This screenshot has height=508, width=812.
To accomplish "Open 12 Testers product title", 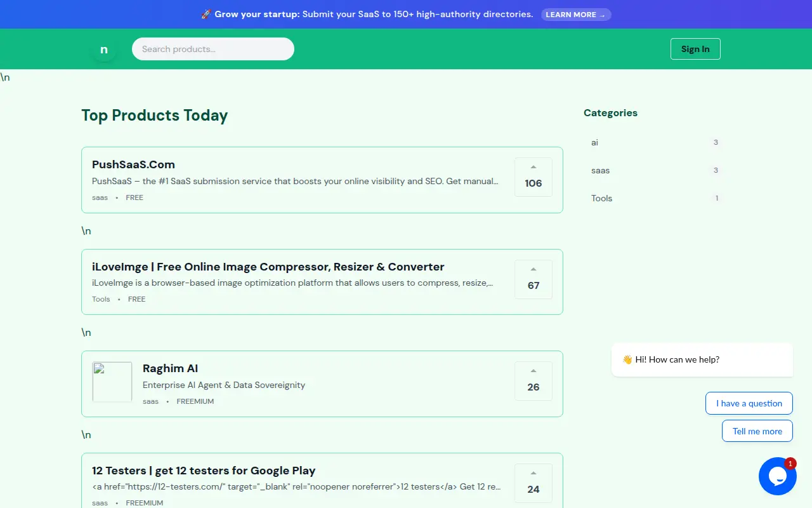I will 204,471.
